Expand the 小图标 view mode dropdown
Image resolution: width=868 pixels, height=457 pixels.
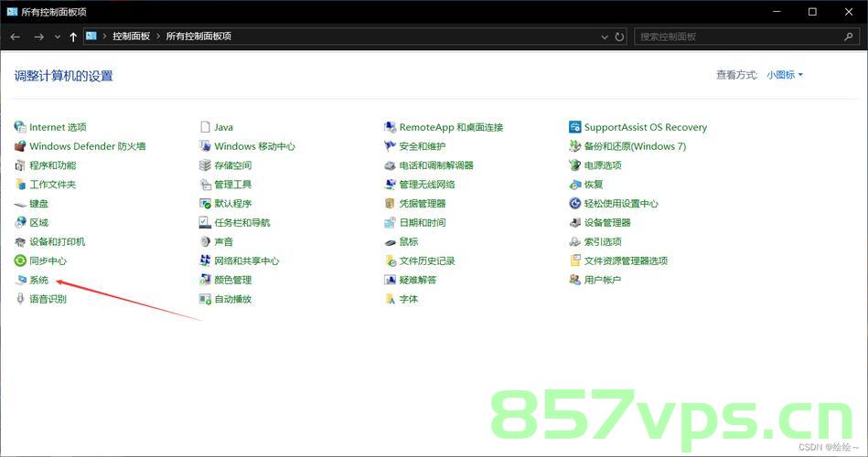[785, 75]
